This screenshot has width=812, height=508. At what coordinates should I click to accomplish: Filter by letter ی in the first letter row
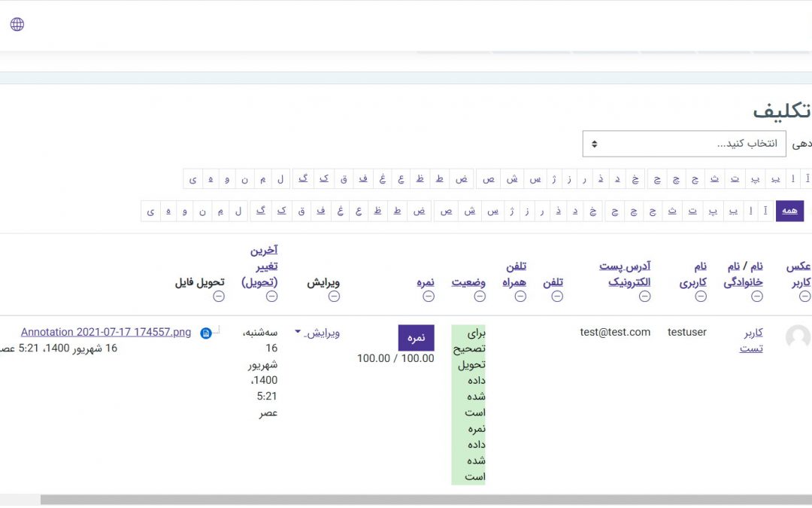pos(192,178)
